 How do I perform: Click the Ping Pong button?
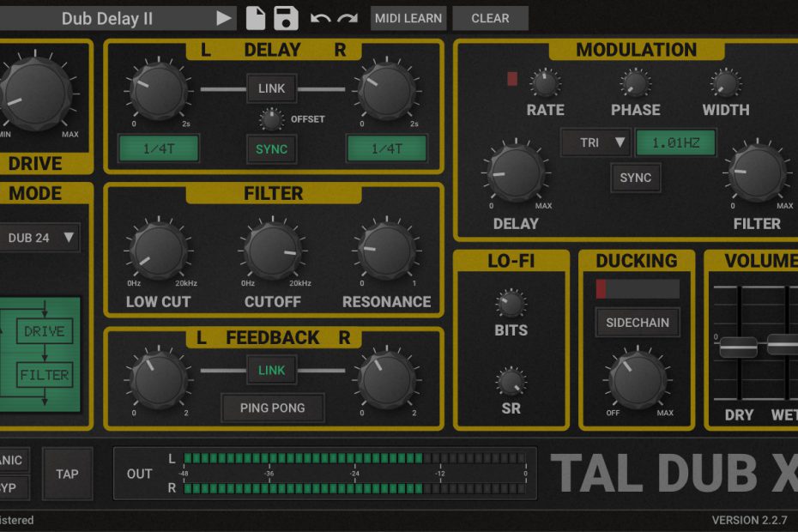pos(272,408)
